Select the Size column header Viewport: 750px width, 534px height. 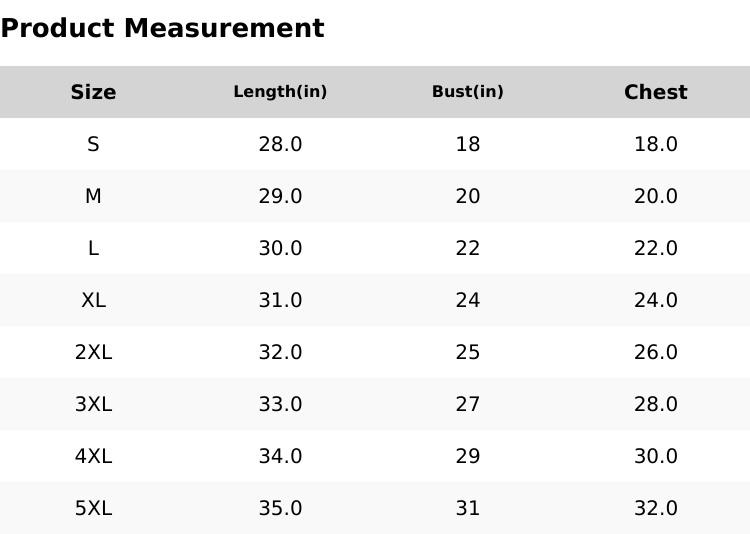coord(93,92)
